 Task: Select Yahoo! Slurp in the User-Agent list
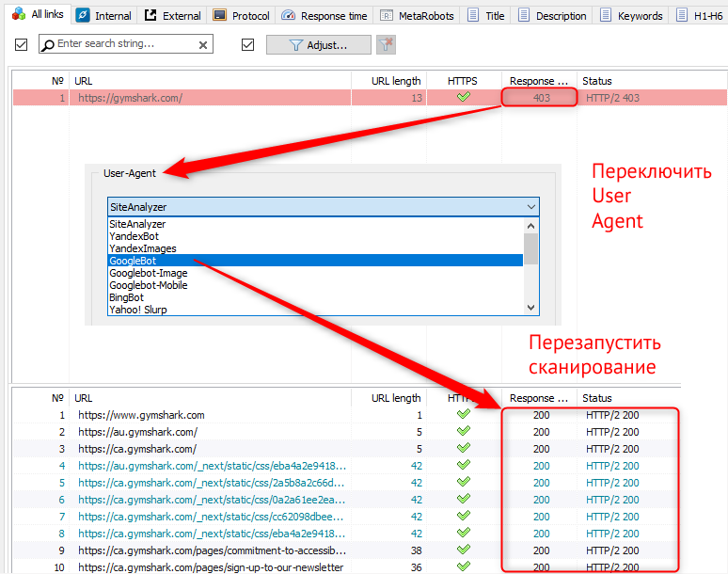(x=315, y=310)
